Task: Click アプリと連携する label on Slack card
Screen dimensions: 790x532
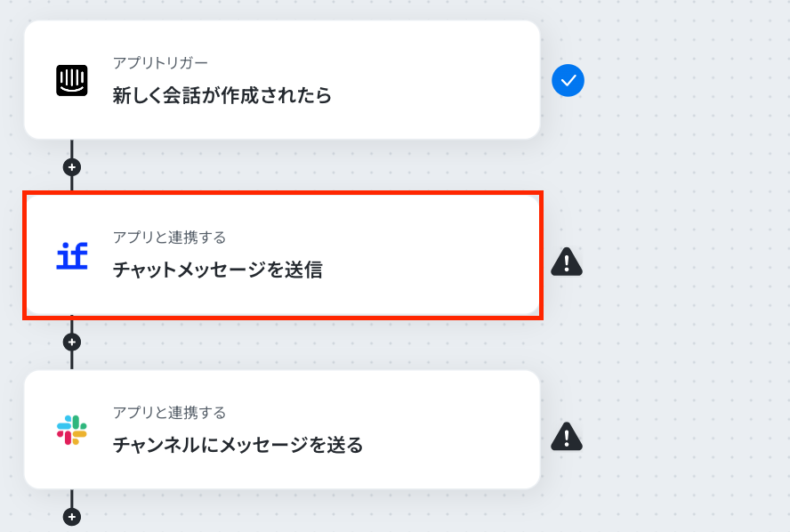Action: click(x=169, y=413)
